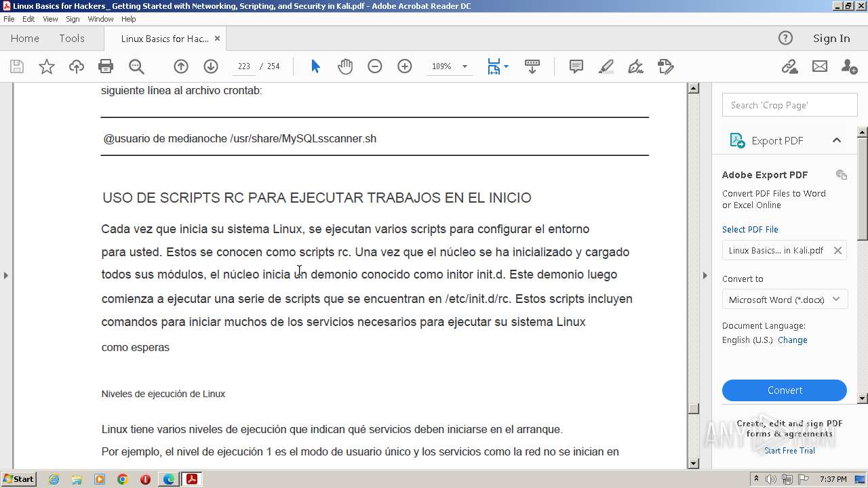Open the Help menu
Viewport: 868px width, 488px height.
pos(128,19)
